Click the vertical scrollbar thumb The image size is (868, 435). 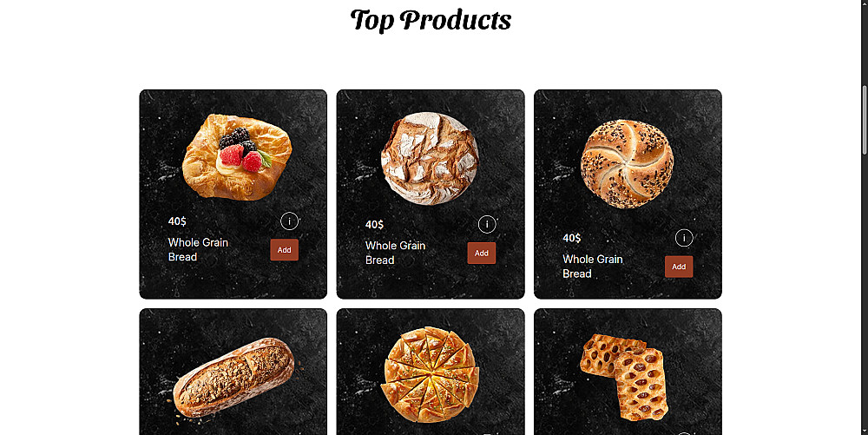pos(865,120)
